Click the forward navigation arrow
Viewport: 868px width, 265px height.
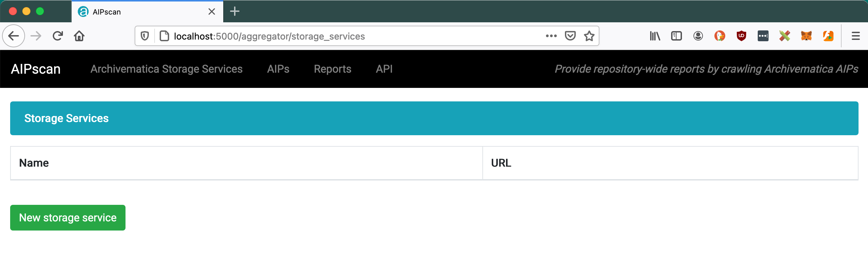tap(36, 36)
